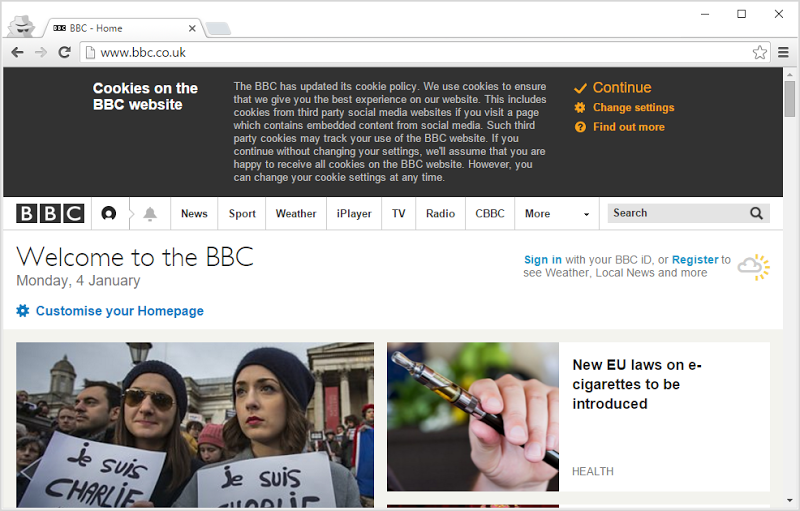
Task: Continue with the cookie policy
Action: click(620, 88)
